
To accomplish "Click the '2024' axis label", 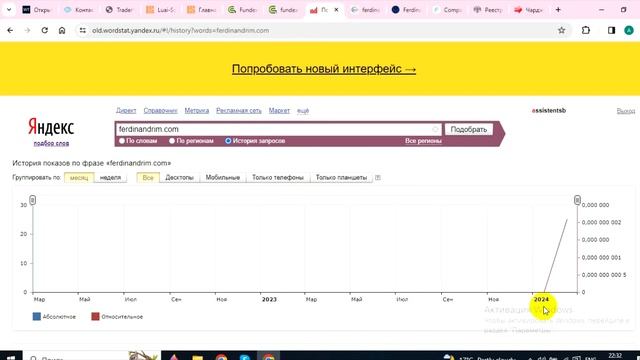I will coord(541,300).
